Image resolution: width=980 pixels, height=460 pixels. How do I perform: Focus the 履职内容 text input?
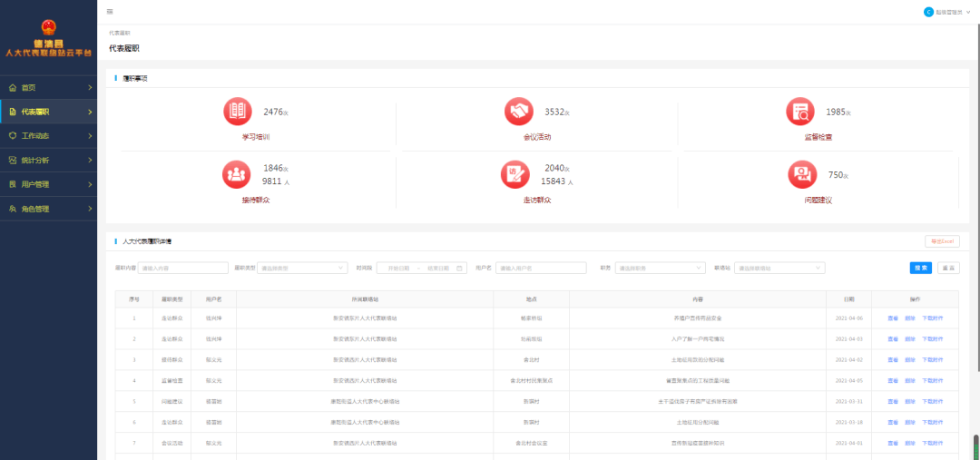(x=183, y=269)
